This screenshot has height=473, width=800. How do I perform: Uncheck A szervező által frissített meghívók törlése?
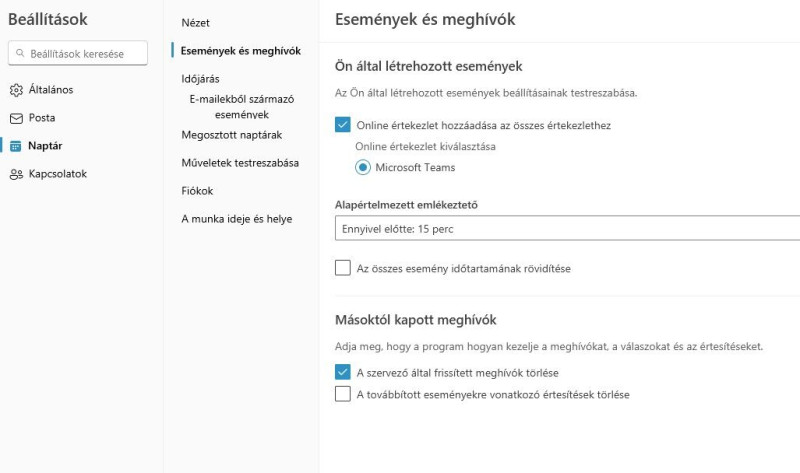343,372
